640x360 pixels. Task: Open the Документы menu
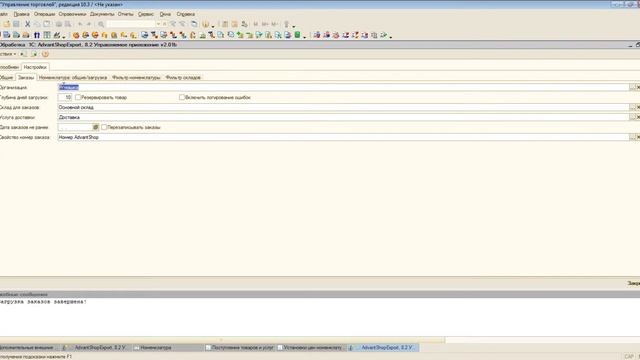[102, 14]
